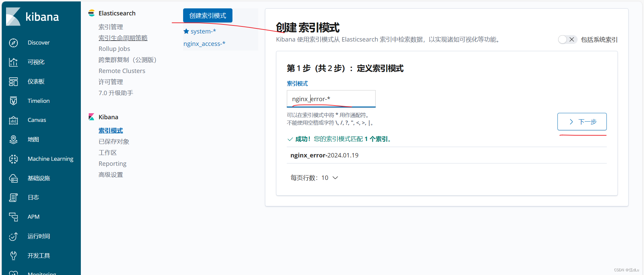Open 工作区 link
The image size is (644, 275).
click(108, 152)
